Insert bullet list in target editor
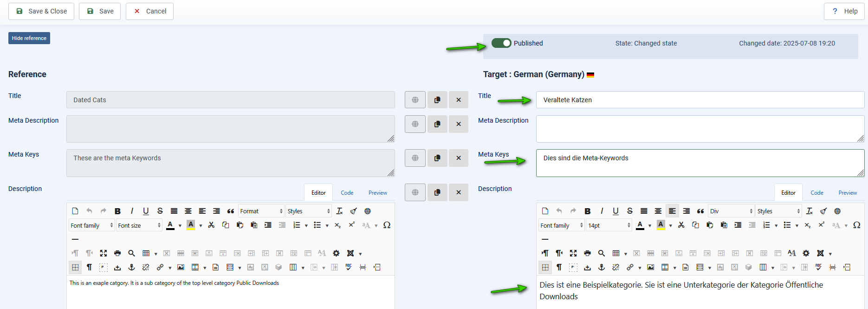 pos(787,225)
